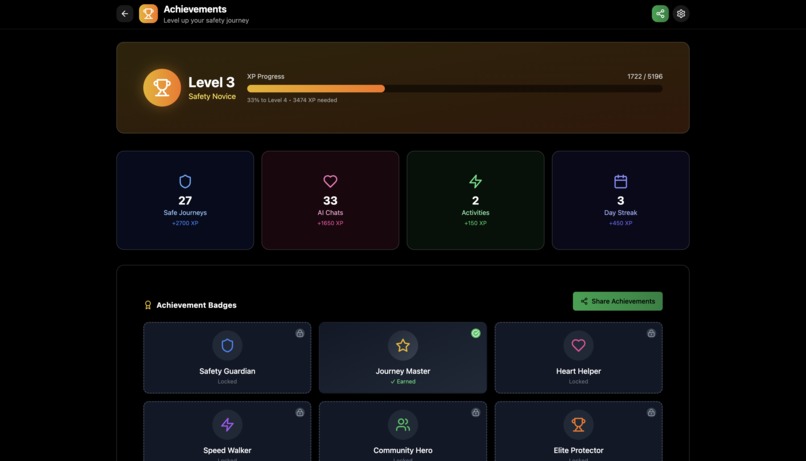Screen dimensions: 806x461
Task: Click the "Level 3" heading
Action: pos(211,82)
